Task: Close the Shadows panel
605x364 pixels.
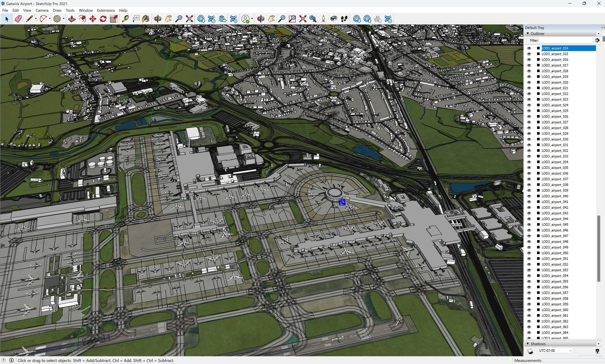Action: click(x=599, y=344)
